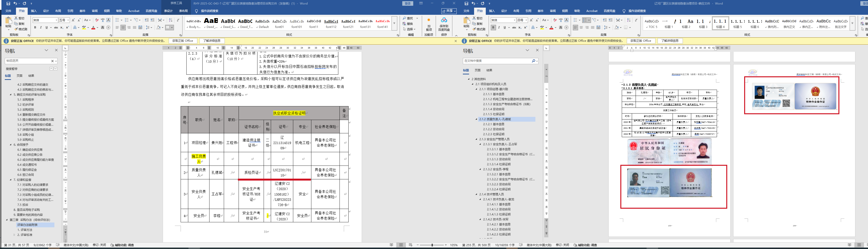This screenshot has height=249, width=868.
Task: Click Format Painter (格式刷) in the left Word window
Action: point(21,29)
